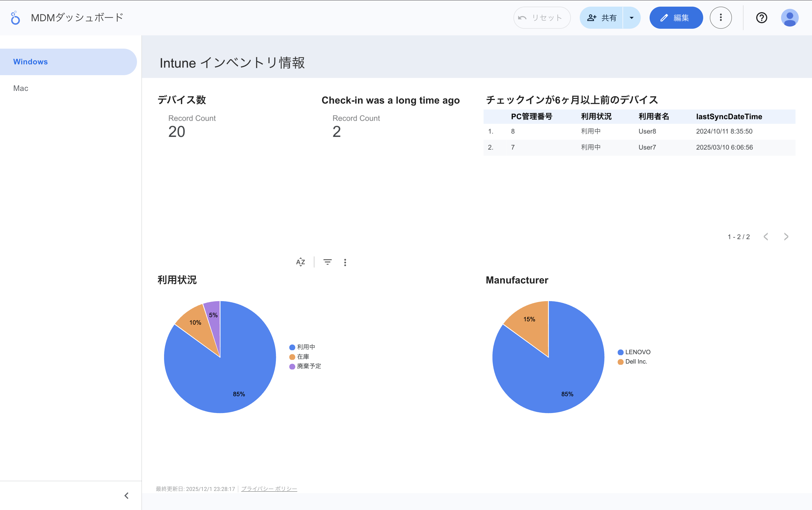Click the 利用中 legend entry
Image resolution: width=812 pixels, height=510 pixels.
click(x=302, y=347)
